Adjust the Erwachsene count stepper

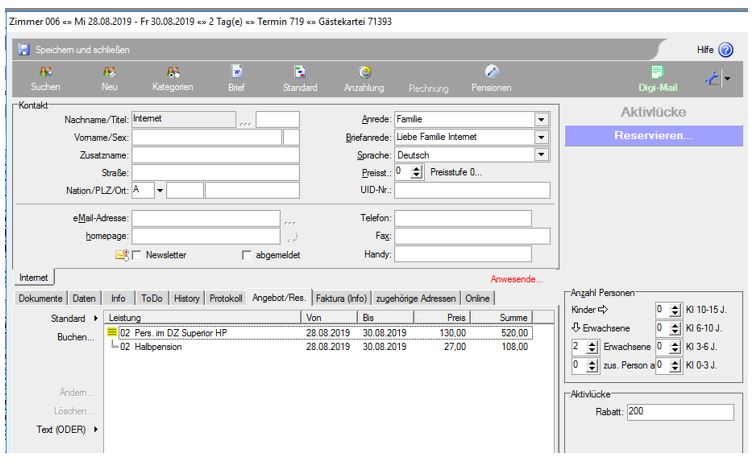click(x=592, y=347)
